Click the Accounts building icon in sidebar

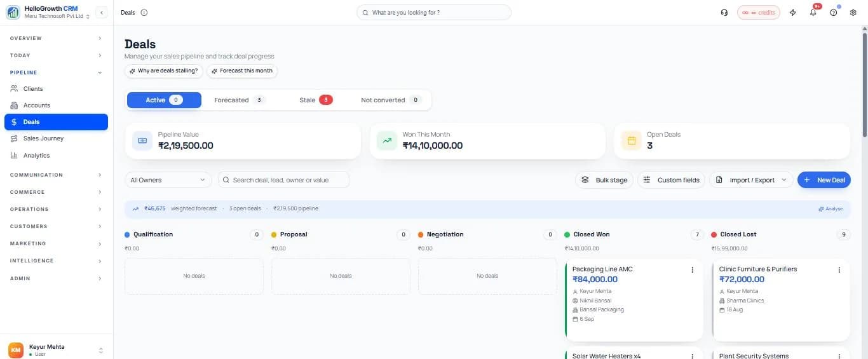15,105
